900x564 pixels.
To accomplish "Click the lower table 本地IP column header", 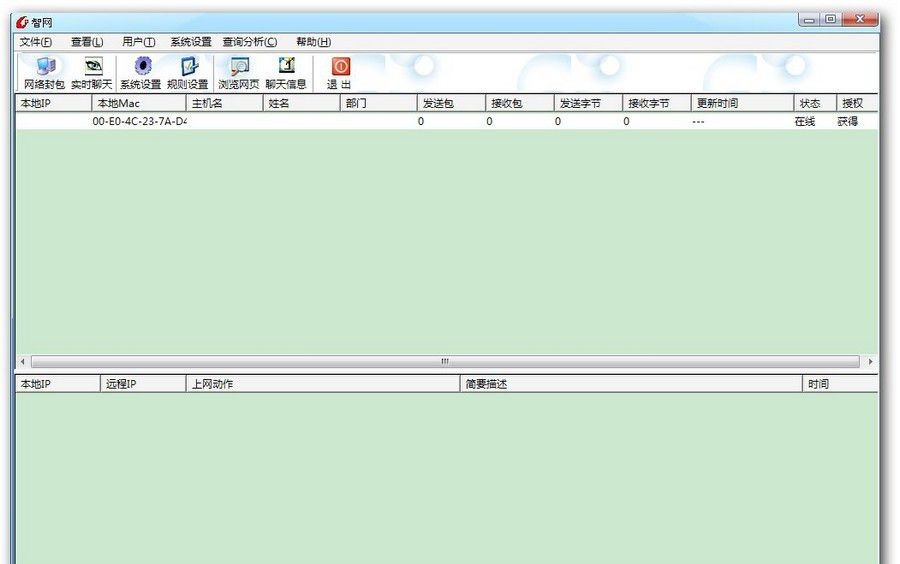I will (x=58, y=384).
